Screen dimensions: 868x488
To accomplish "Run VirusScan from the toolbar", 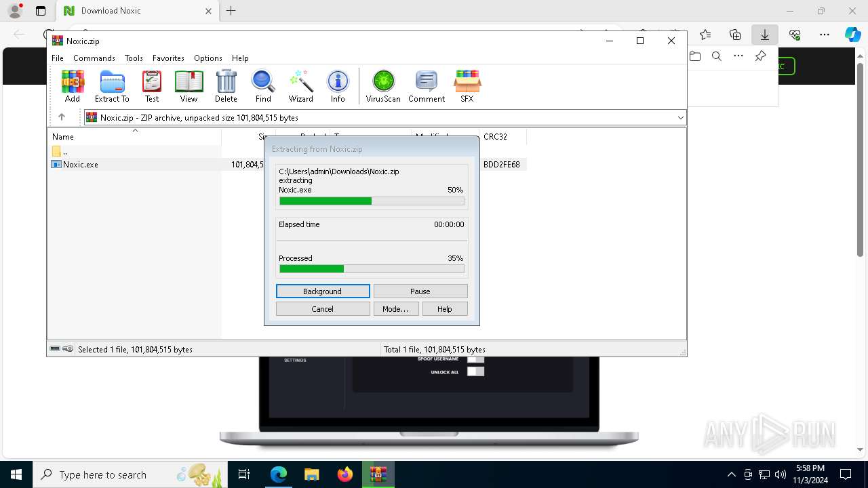I will (383, 86).
